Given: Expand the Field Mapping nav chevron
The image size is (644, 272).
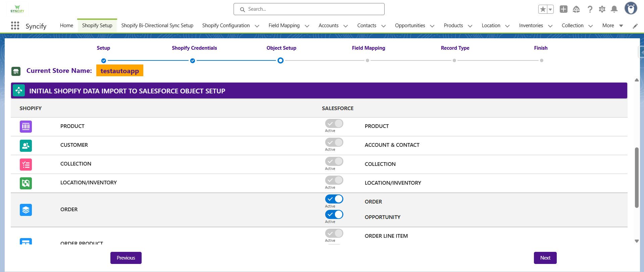Looking at the screenshot, I should click(x=307, y=26).
